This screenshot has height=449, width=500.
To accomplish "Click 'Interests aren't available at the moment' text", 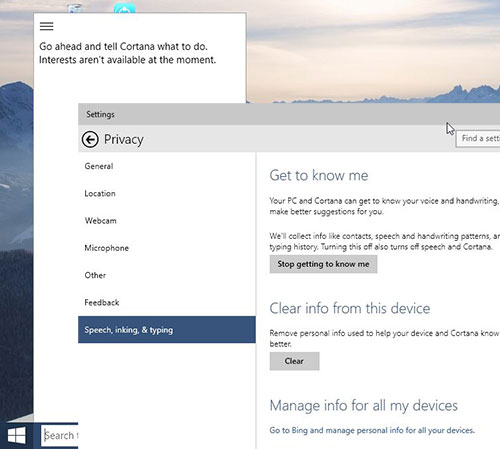I will [x=127, y=60].
